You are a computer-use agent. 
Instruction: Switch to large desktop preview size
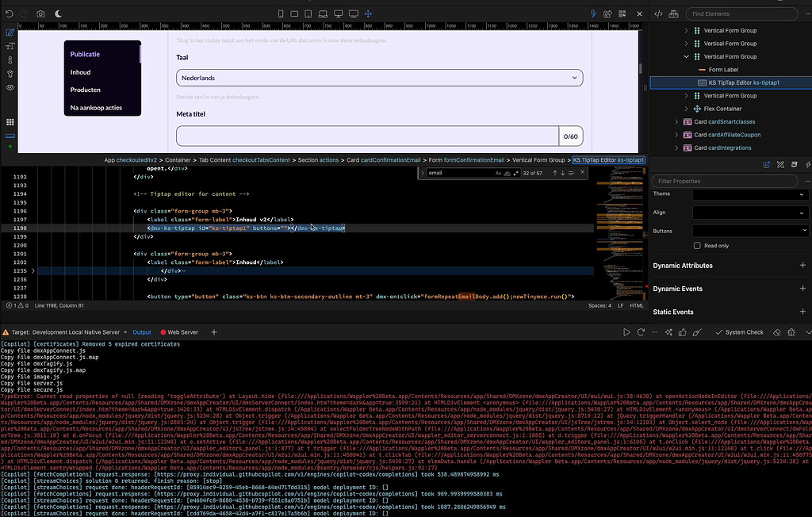[x=354, y=13]
